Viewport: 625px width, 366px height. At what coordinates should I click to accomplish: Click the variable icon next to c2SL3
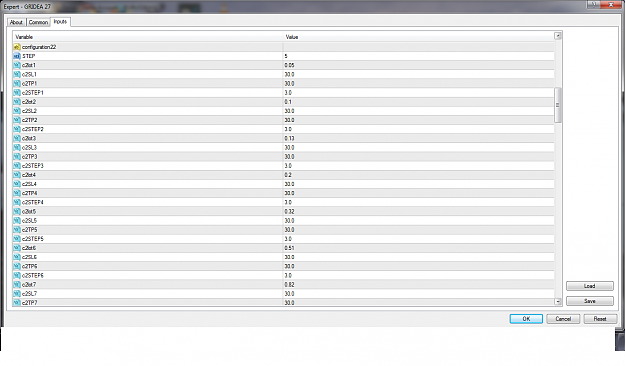(x=17, y=148)
